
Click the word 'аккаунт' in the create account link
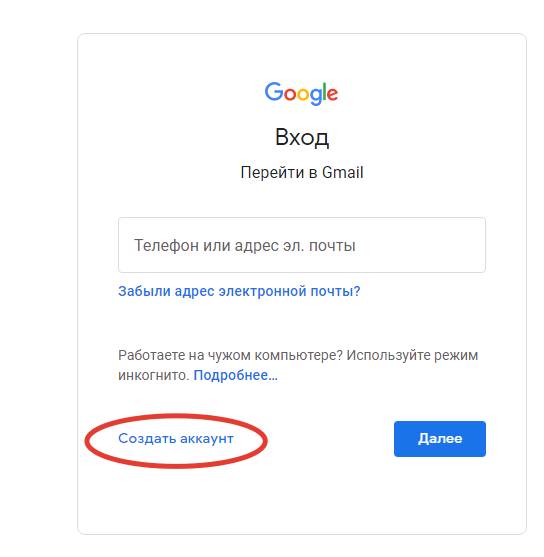[x=207, y=439]
